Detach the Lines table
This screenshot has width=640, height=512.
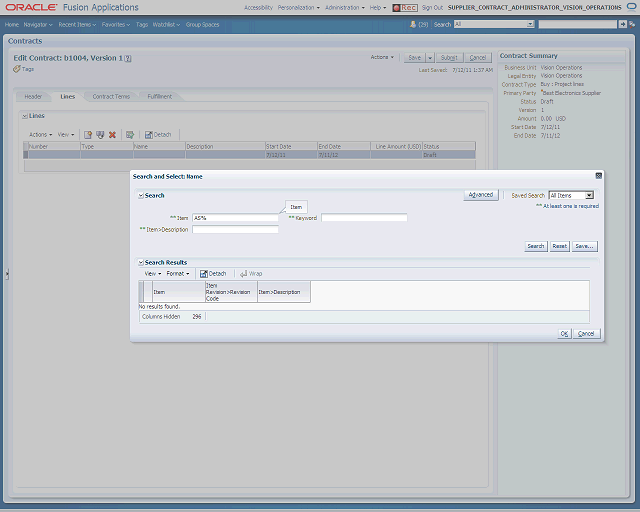(158, 135)
